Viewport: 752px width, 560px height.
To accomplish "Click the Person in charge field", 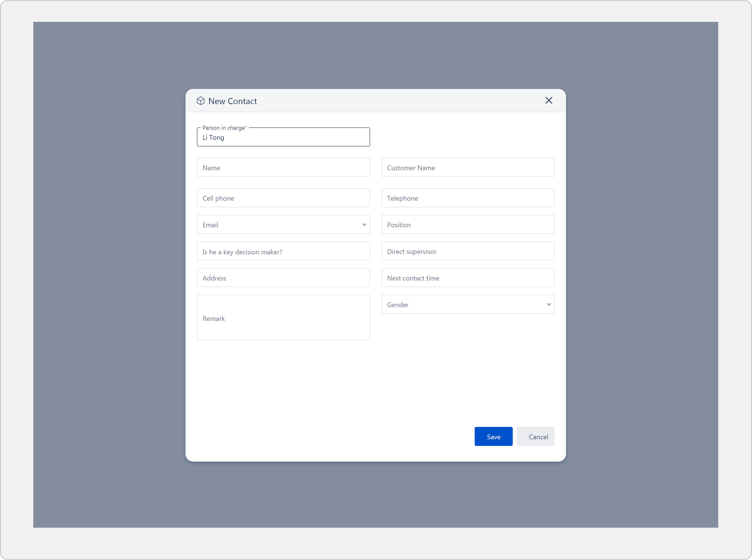I will coord(283,137).
